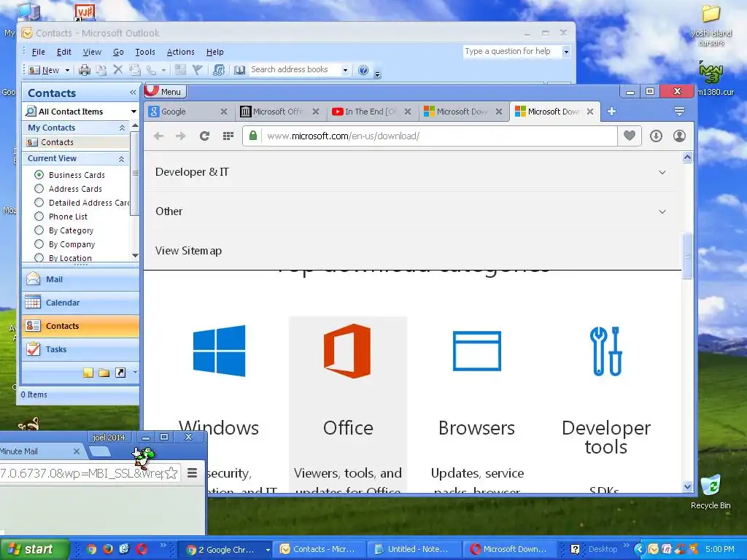The image size is (747, 560).
Task: Click the Find a Contact icon in Outlook toolbar
Action: [x=219, y=70]
